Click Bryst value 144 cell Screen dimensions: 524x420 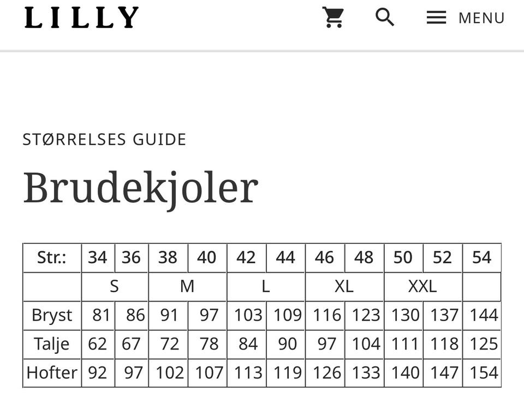click(483, 315)
